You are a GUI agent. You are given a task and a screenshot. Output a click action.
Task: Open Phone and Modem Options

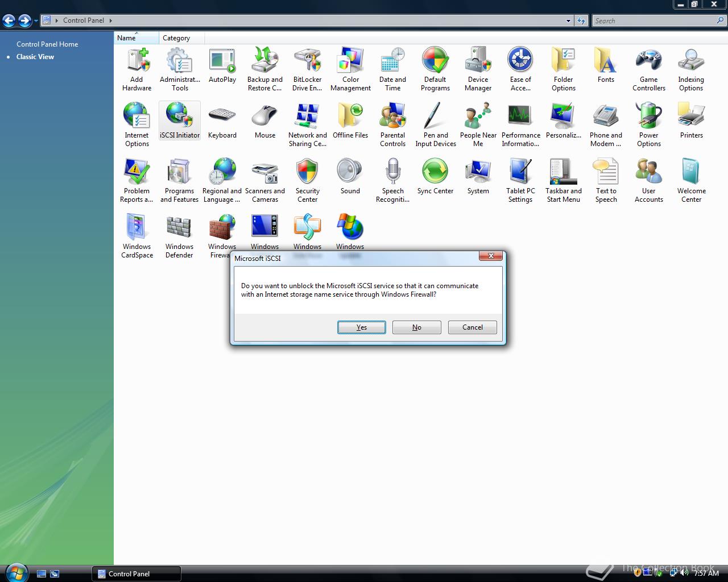pos(606,124)
